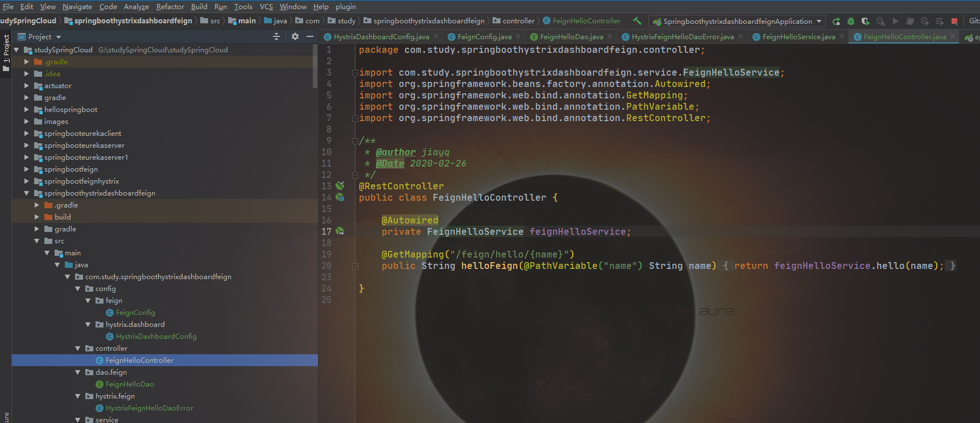Collapse the springboothystrixdashboardfeign module

click(x=27, y=193)
